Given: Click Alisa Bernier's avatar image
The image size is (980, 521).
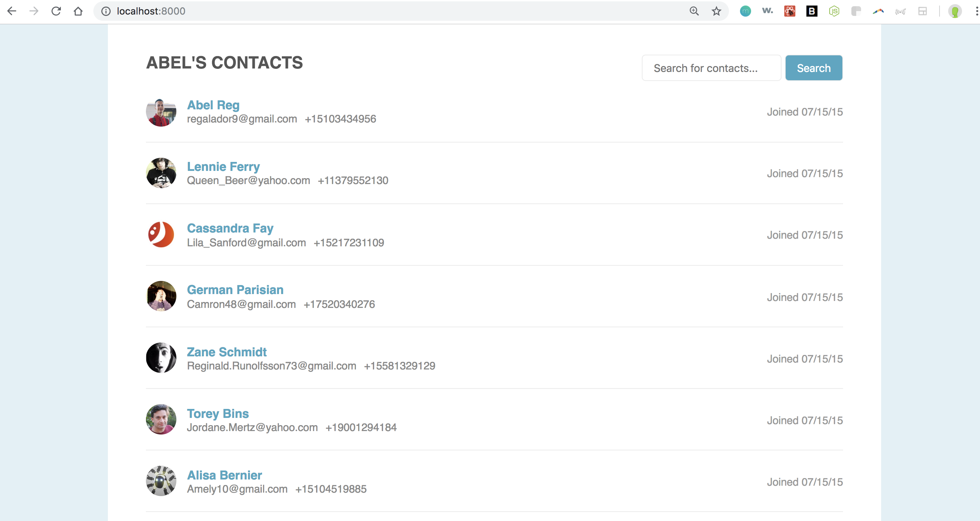Looking at the screenshot, I should point(161,481).
